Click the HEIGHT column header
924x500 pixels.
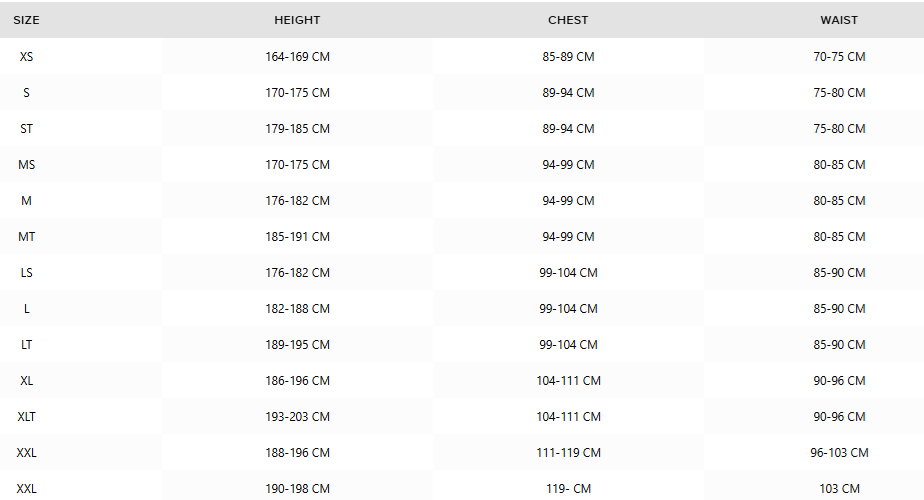[297, 20]
